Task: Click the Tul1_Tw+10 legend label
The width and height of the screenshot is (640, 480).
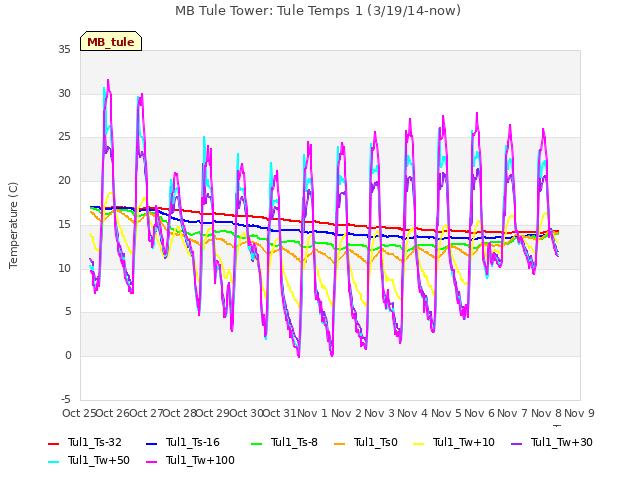Action: pyautogui.click(x=464, y=442)
